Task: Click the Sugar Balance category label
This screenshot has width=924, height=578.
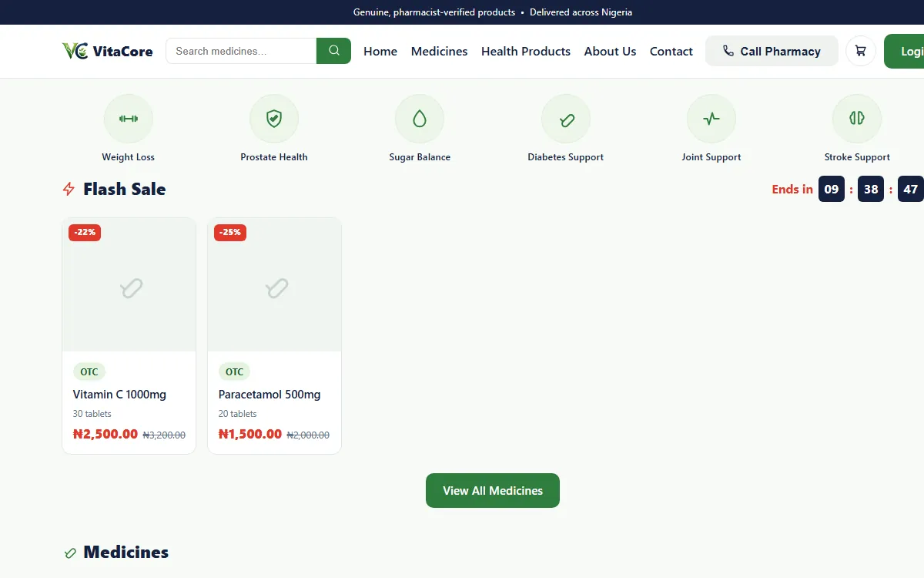Action: (420, 157)
